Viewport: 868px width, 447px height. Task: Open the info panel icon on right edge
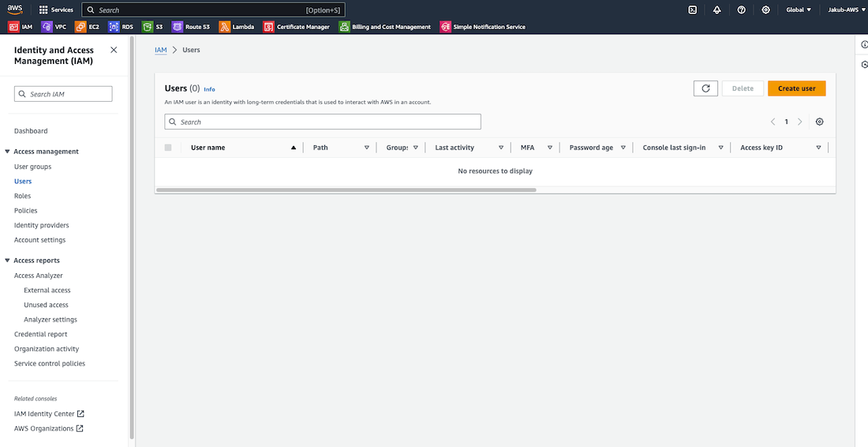coord(864,45)
